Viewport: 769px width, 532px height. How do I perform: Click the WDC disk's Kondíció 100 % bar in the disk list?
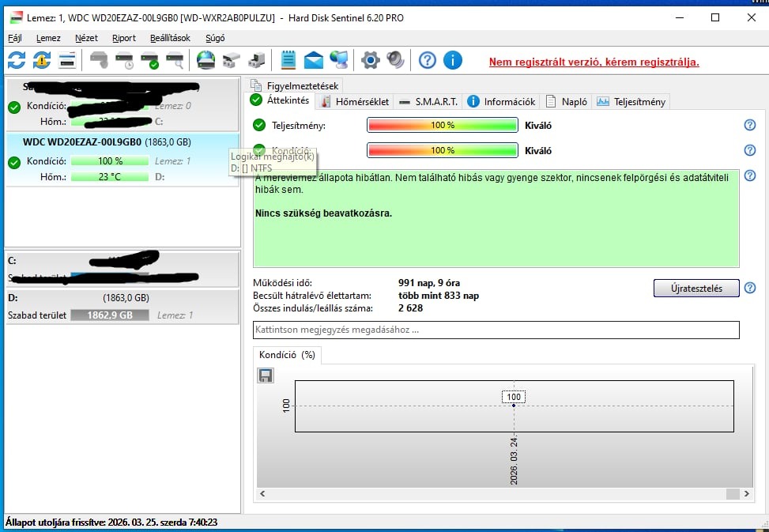(x=110, y=160)
